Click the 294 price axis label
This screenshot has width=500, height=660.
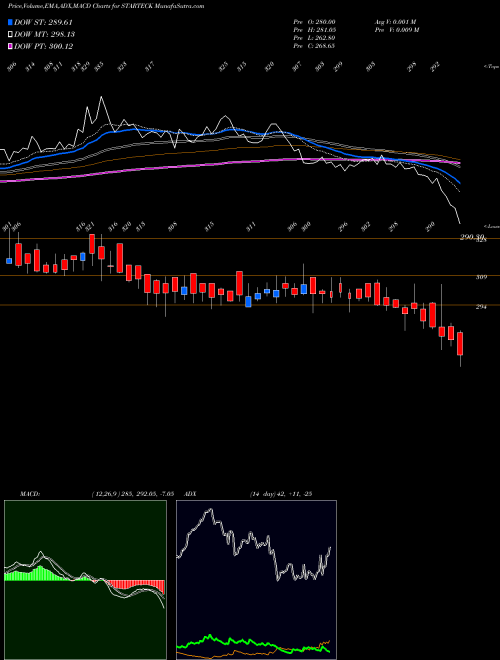481,307
